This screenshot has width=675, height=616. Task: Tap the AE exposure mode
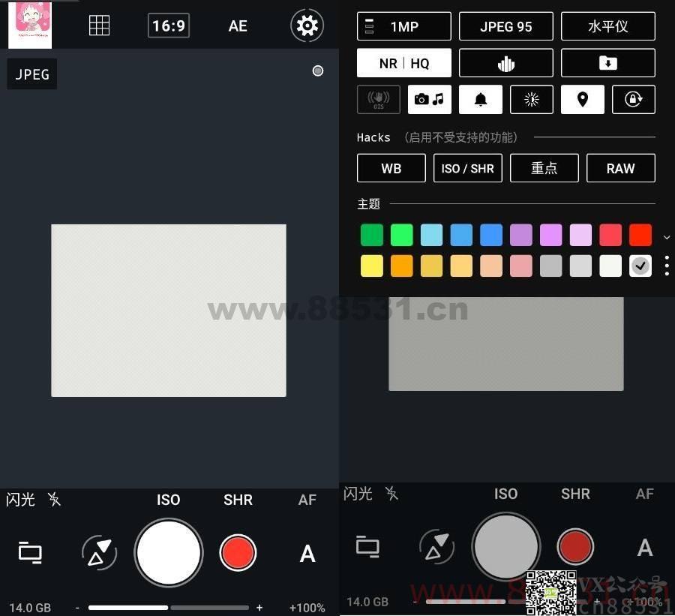[238, 26]
